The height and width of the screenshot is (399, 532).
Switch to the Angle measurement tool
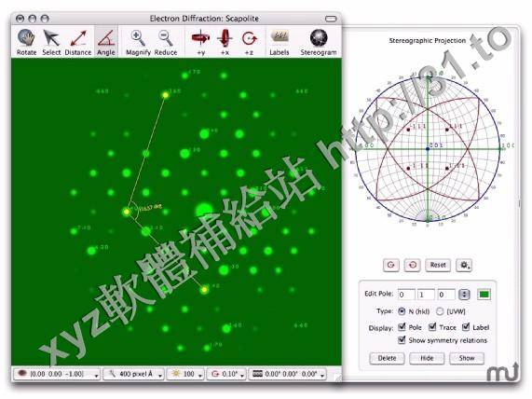pyautogui.click(x=106, y=42)
